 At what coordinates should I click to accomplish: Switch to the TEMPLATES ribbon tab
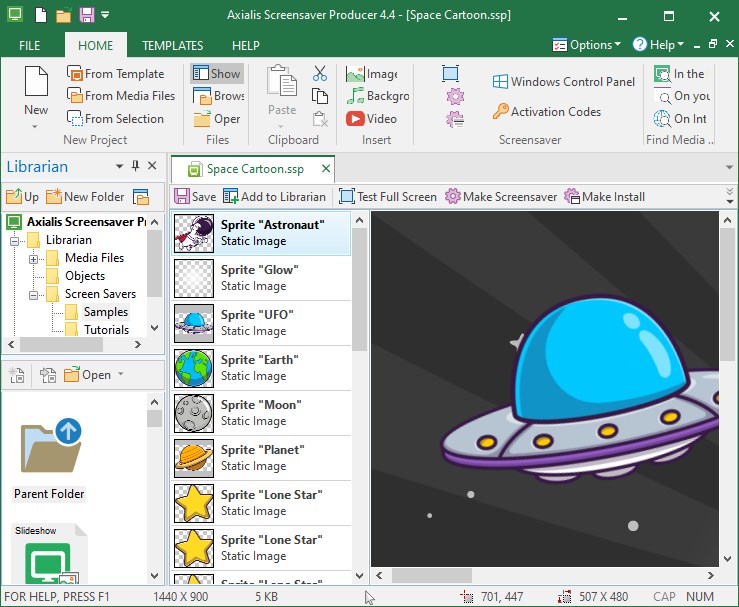[172, 45]
